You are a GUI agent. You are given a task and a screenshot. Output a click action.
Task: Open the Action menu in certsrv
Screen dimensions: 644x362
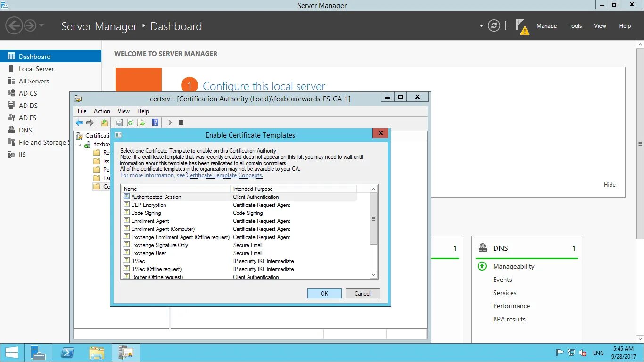tap(102, 111)
